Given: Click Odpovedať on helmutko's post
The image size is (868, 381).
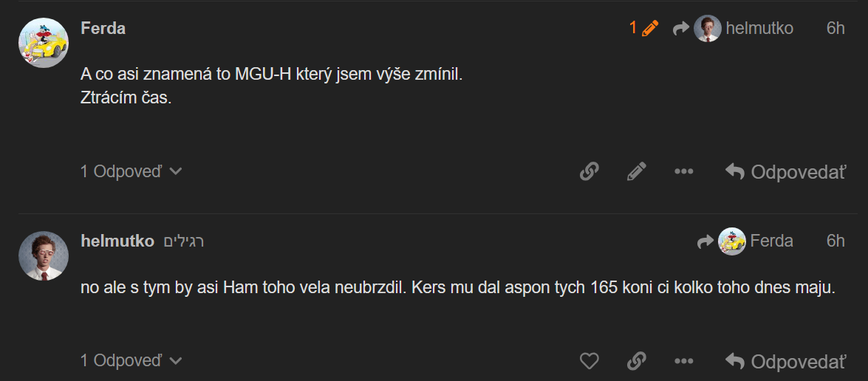Looking at the screenshot, I should (x=785, y=361).
